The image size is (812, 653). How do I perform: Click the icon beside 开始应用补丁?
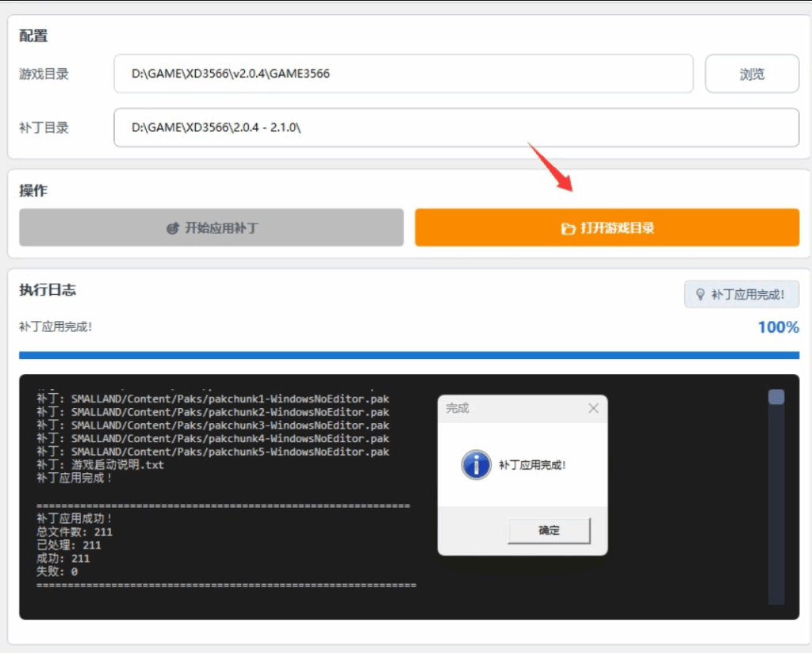(x=172, y=228)
